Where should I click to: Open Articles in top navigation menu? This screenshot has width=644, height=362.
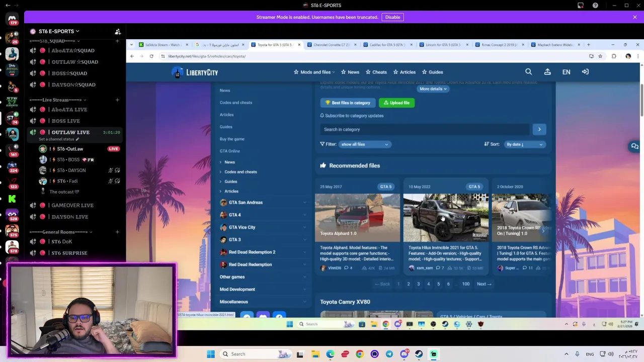pyautogui.click(x=405, y=72)
